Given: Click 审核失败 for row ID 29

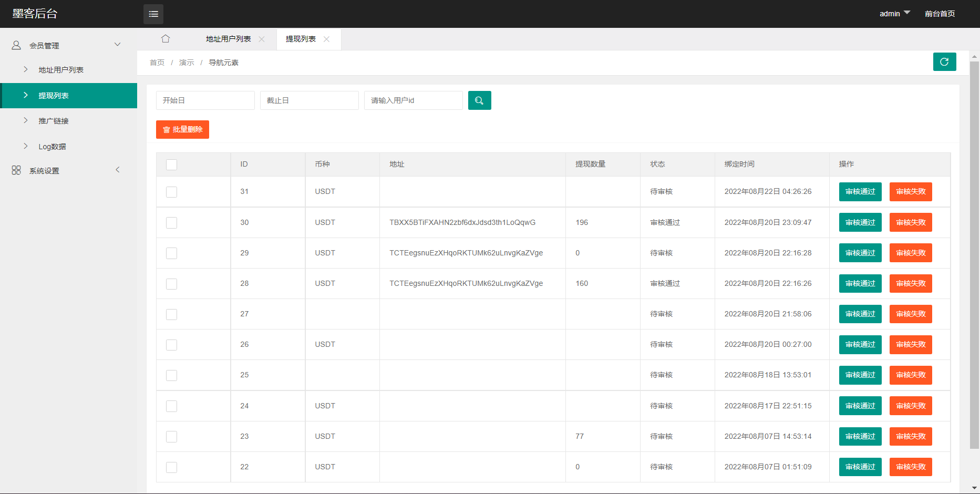Looking at the screenshot, I should click(911, 253).
